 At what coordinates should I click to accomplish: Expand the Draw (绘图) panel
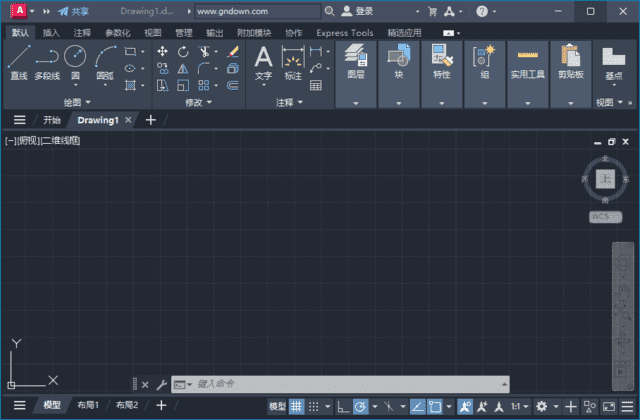[x=77, y=102]
